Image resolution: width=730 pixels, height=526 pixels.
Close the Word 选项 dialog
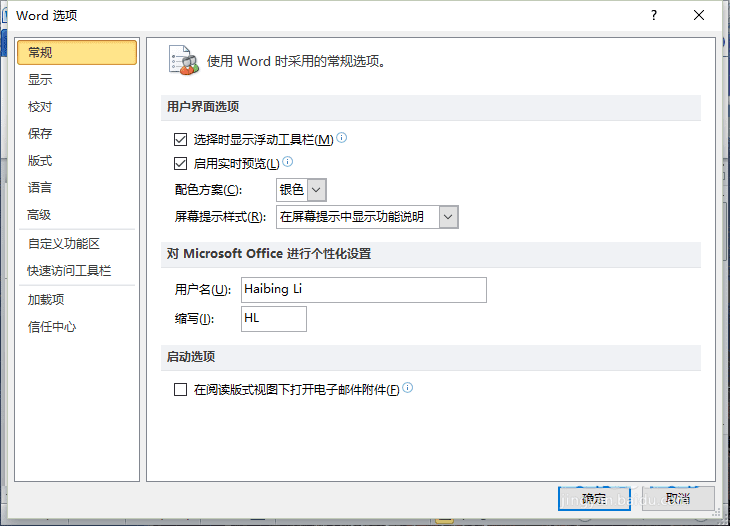699,15
